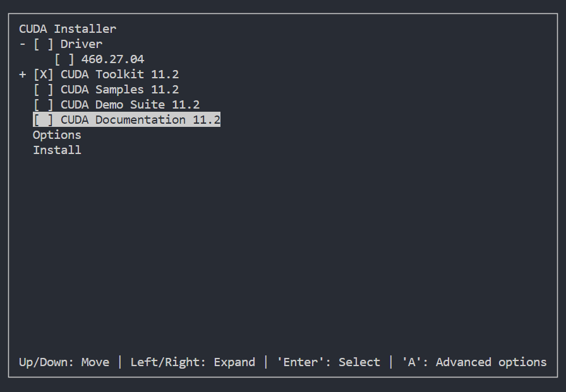
Task: Select the 460.27.04 version label
Action: pos(112,59)
